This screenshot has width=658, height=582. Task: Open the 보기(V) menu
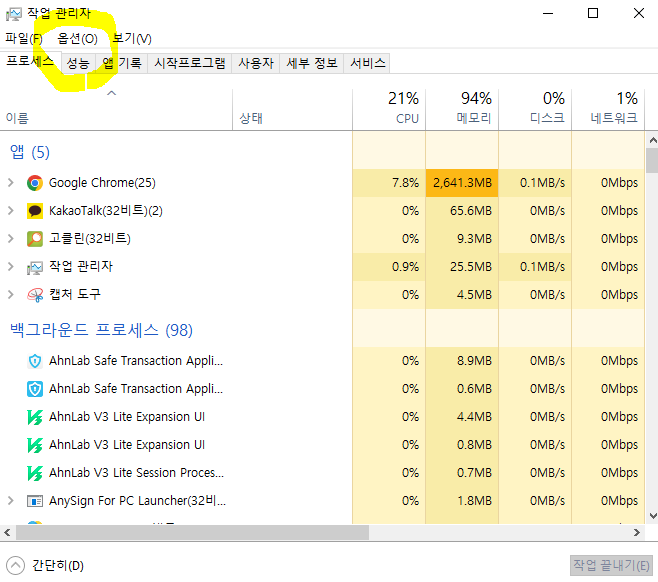pos(132,39)
